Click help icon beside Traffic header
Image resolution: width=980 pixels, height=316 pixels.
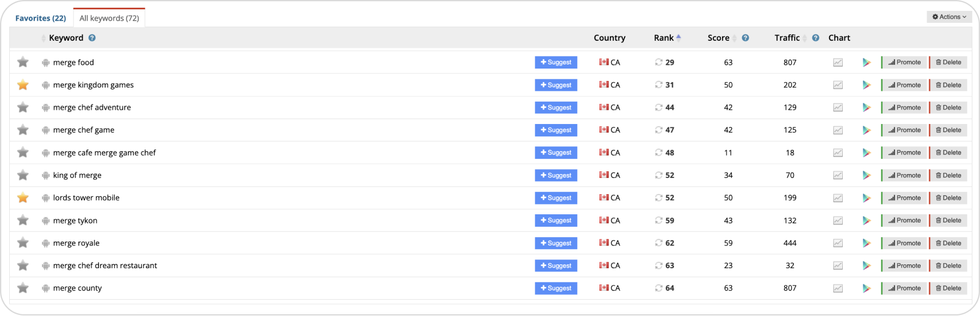tap(816, 38)
